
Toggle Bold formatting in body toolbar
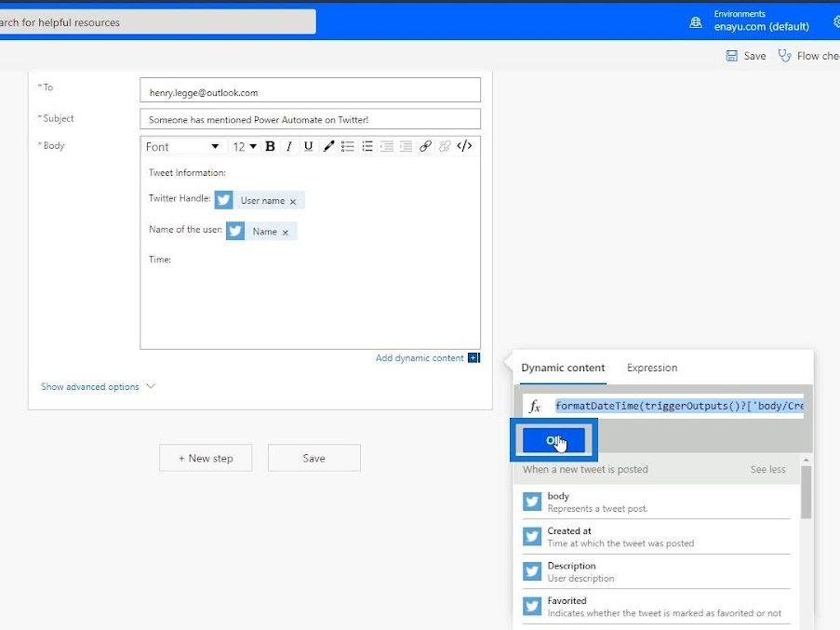coord(270,146)
